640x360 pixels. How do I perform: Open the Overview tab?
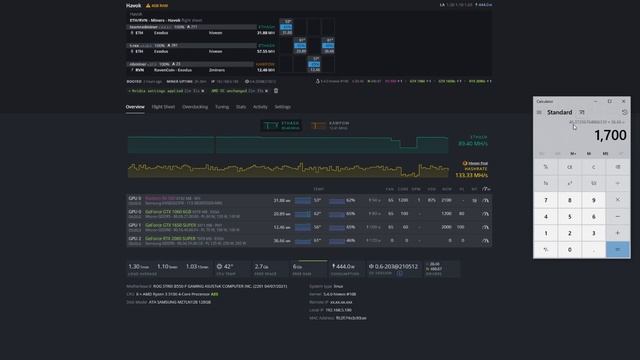point(135,107)
